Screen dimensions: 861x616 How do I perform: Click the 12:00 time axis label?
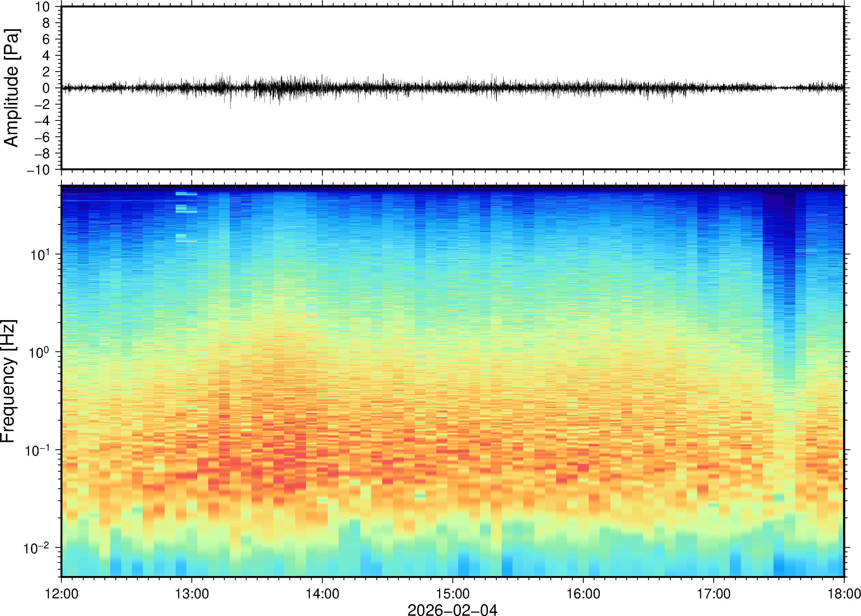coord(62,594)
